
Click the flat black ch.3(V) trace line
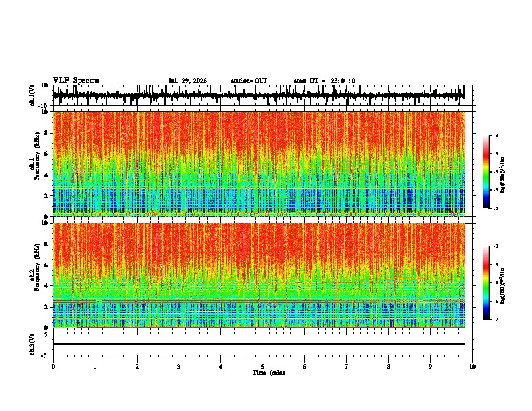tap(259, 344)
